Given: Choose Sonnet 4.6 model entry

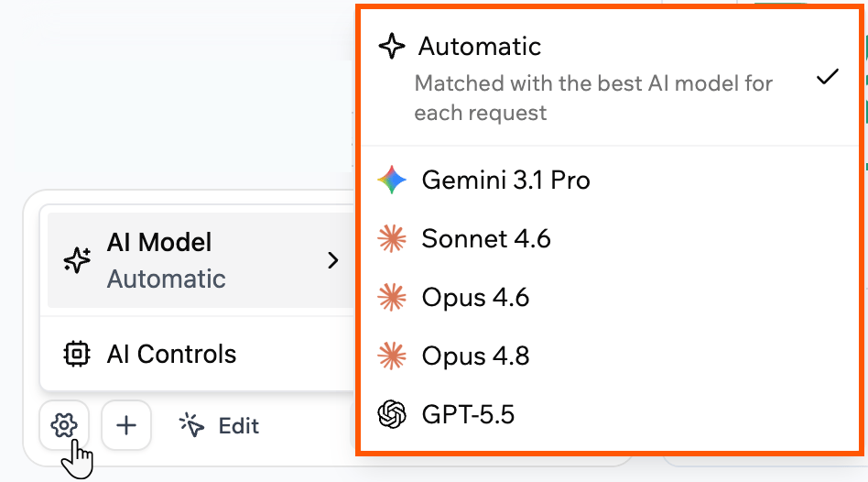Looking at the screenshot, I should [610, 239].
